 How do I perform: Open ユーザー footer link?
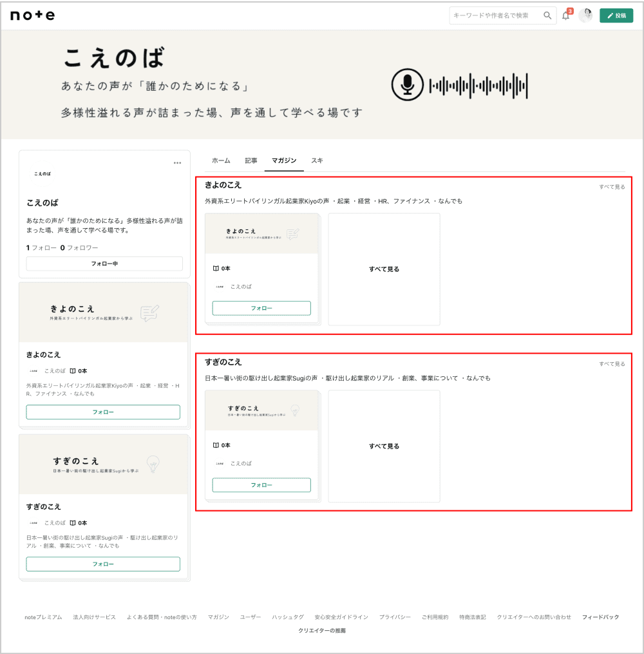tap(251, 617)
